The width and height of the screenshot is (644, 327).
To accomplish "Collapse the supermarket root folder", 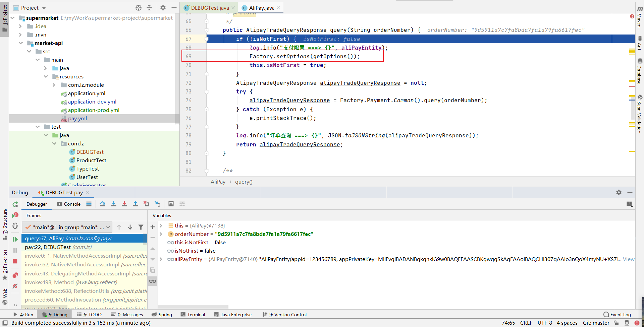I will [x=13, y=18].
